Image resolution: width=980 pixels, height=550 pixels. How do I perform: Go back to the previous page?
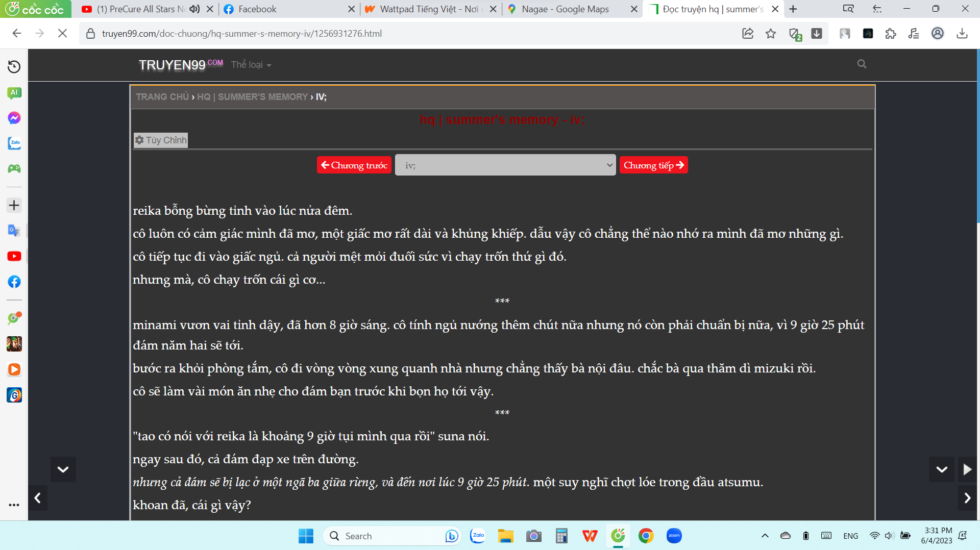click(x=17, y=33)
